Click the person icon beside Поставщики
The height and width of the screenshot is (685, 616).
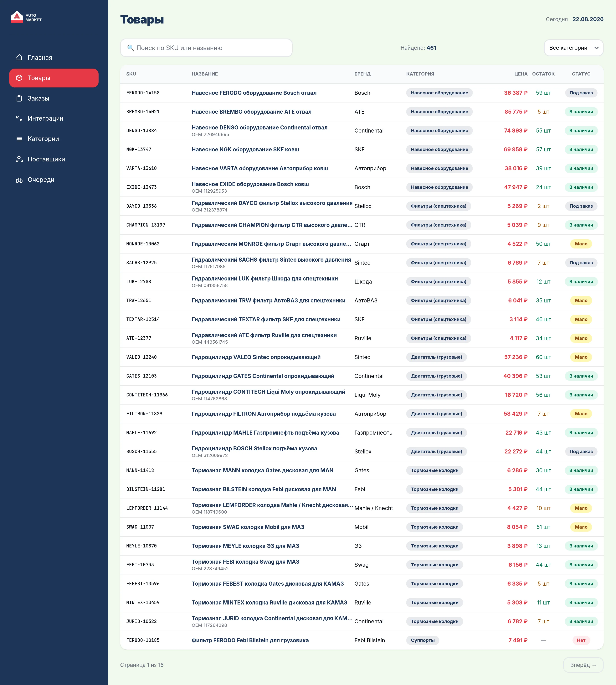coord(19,159)
